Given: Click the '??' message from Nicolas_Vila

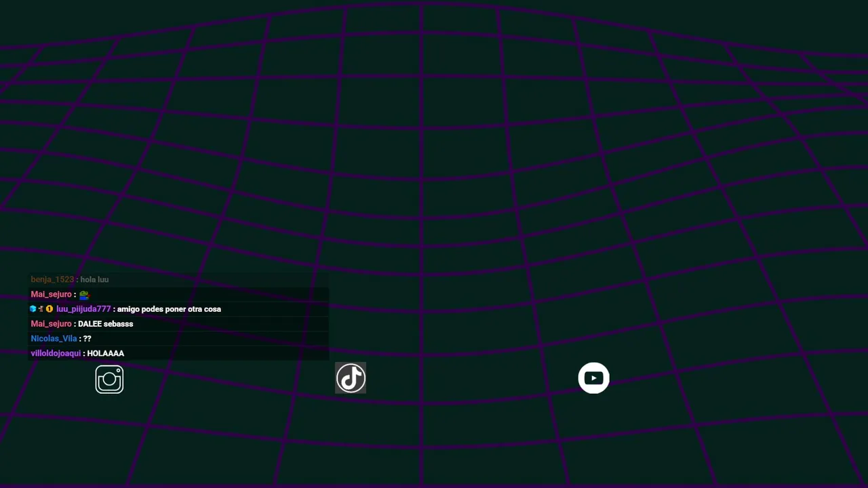Looking at the screenshot, I should (x=87, y=339).
